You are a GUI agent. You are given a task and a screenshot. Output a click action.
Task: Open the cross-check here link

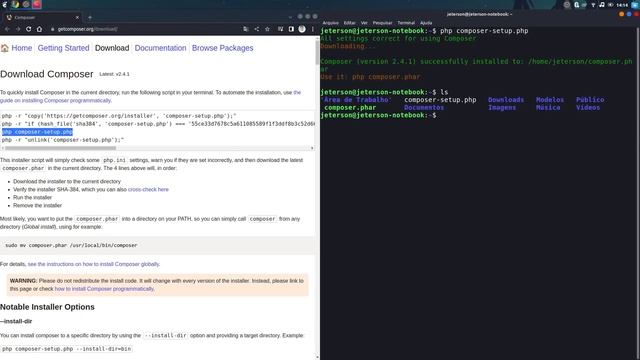148,189
